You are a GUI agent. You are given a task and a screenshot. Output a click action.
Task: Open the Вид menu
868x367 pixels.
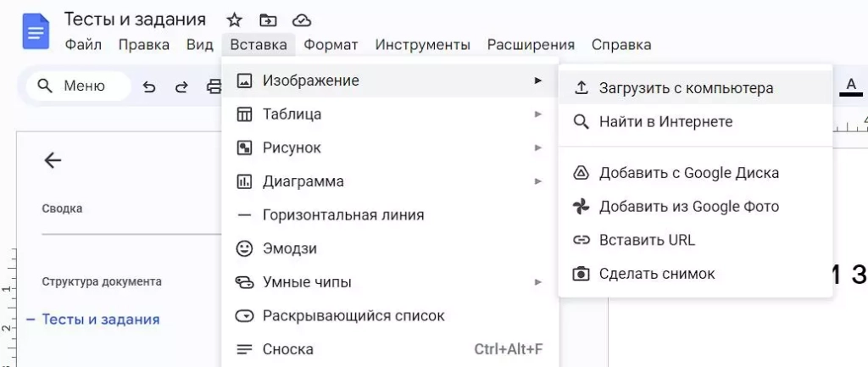click(200, 44)
